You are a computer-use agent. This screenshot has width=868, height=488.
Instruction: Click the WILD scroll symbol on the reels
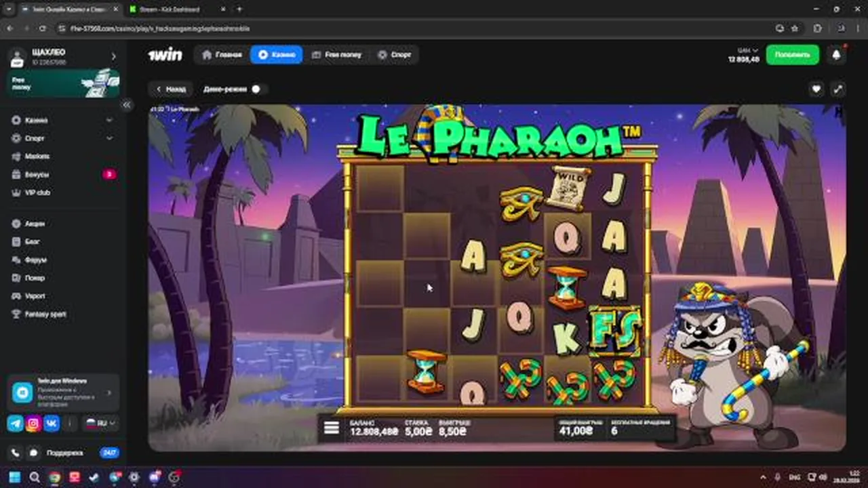[x=568, y=187]
